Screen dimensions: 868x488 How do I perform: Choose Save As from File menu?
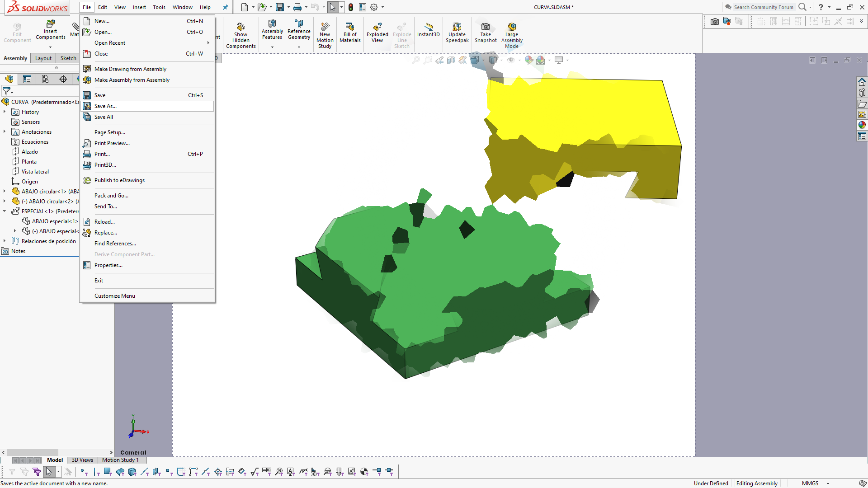tap(105, 106)
